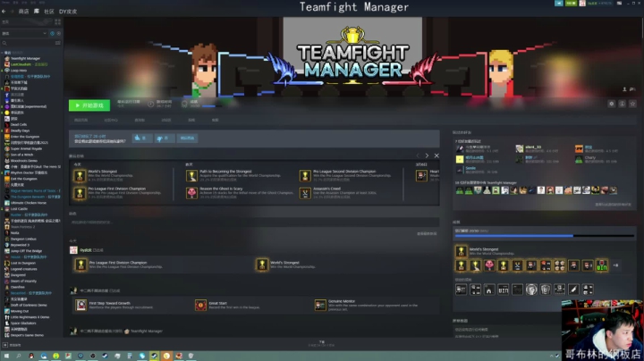Image resolution: width=644 pixels, height=361 pixels.
Task: Open the DY皮皮 profile menu
Action: coord(68,12)
